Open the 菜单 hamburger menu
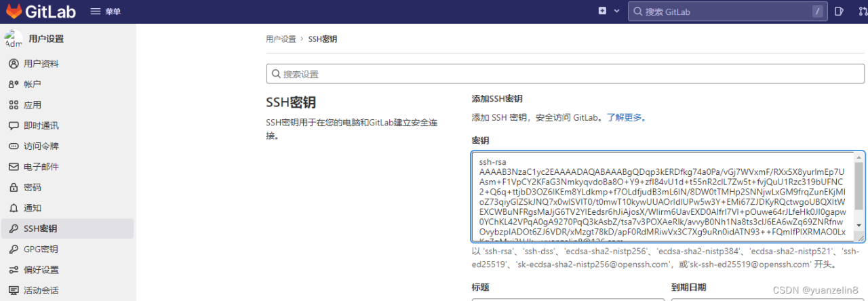This screenshot has width=868, height=301. click(x=105, y=11)
